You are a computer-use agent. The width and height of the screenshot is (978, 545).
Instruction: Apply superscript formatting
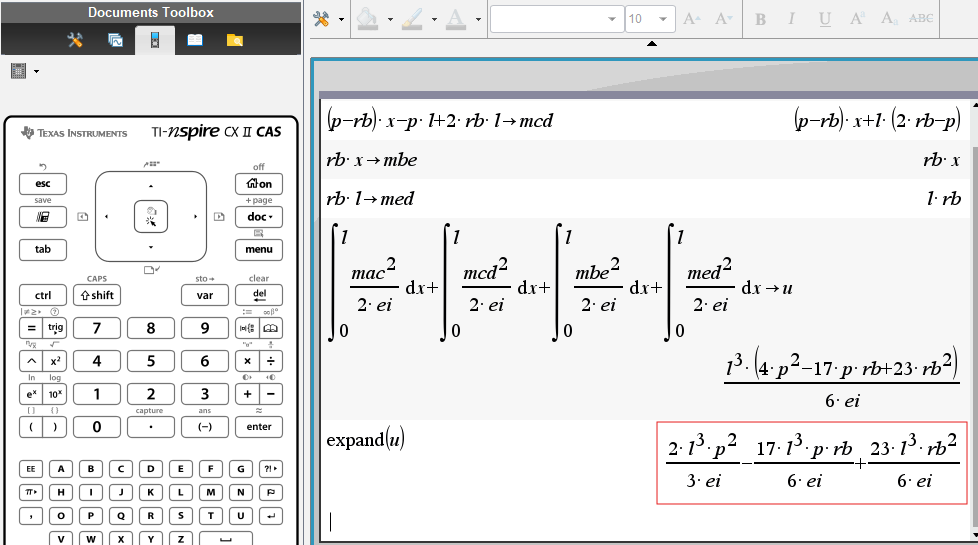coord(856,19)
